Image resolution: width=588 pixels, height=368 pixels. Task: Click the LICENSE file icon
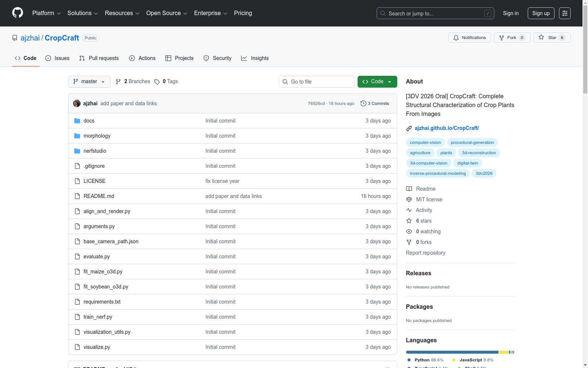77,181
